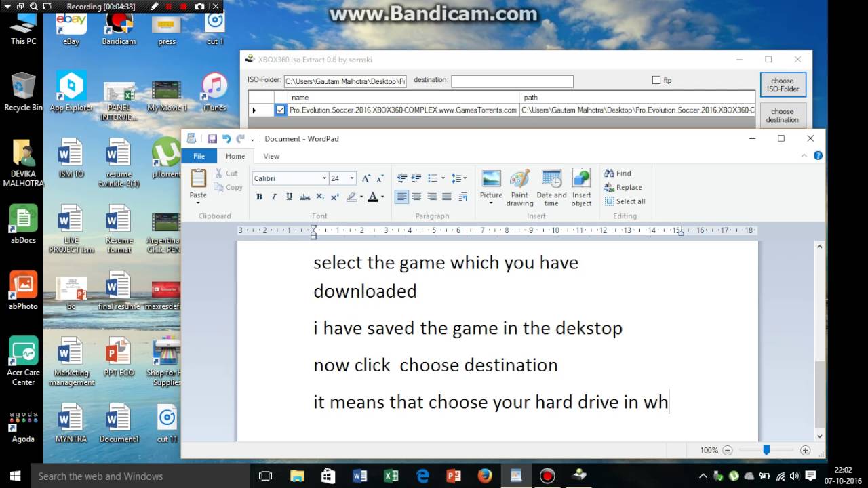Image resolution: width=868 pixels, height=488 pixels.
Task: Switch to the View ribbon tab
Action: (271, 156)
